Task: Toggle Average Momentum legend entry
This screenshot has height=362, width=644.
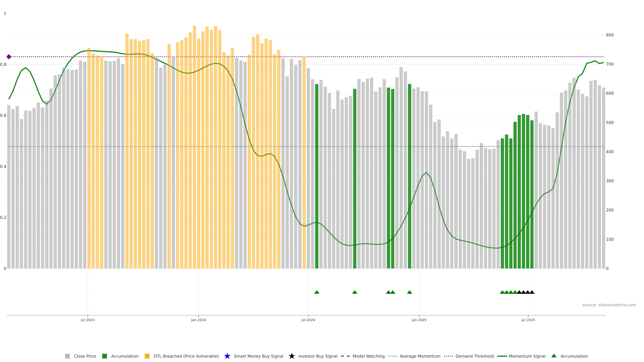Action: coord(420,356)
